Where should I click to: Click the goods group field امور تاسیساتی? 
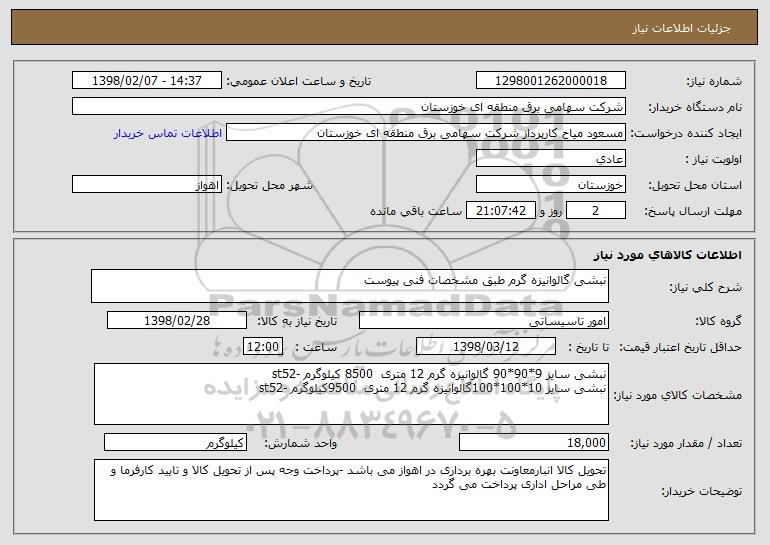484,321
